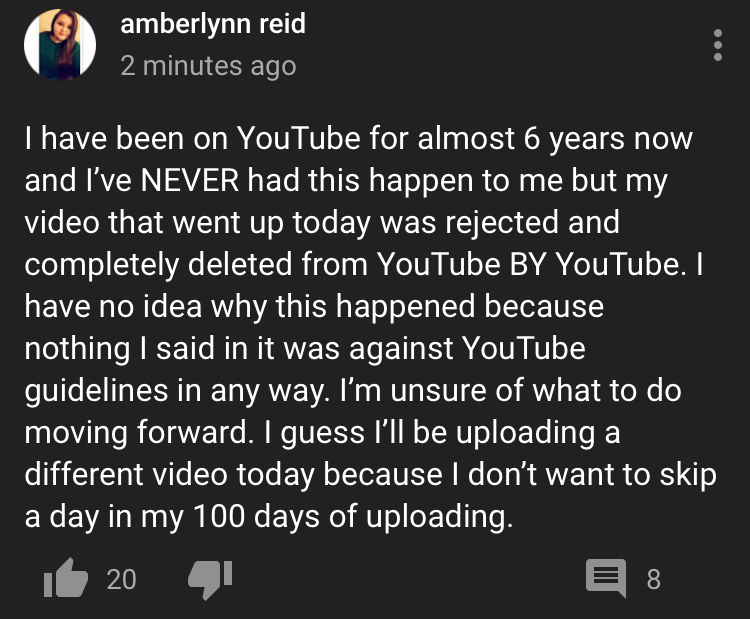This screenshot has height=619, width=750.
Task: Click the comment's first line about 6 years
Action: (358, 139)
